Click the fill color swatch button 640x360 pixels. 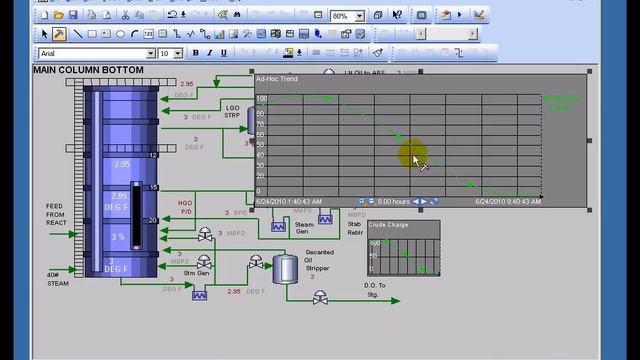pos(288,53)
